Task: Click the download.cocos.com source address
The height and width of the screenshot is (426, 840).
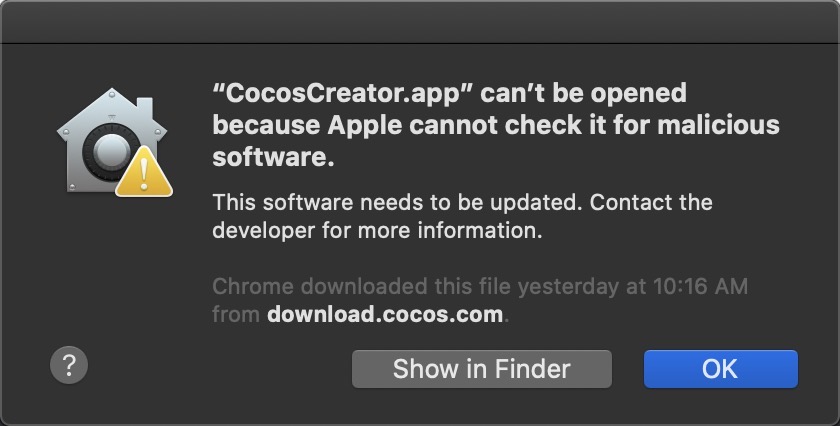Action: (385, 313)
